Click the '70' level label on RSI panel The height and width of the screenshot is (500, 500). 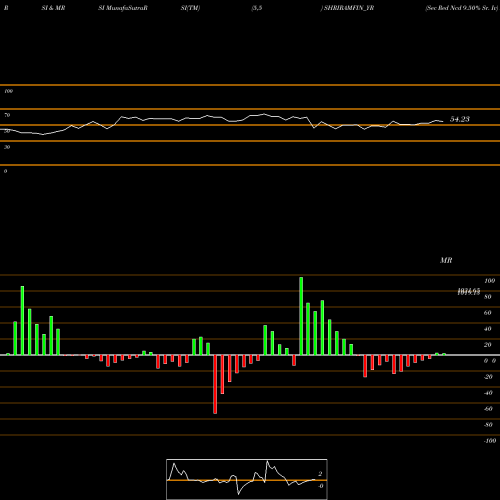tap(7, 115)
